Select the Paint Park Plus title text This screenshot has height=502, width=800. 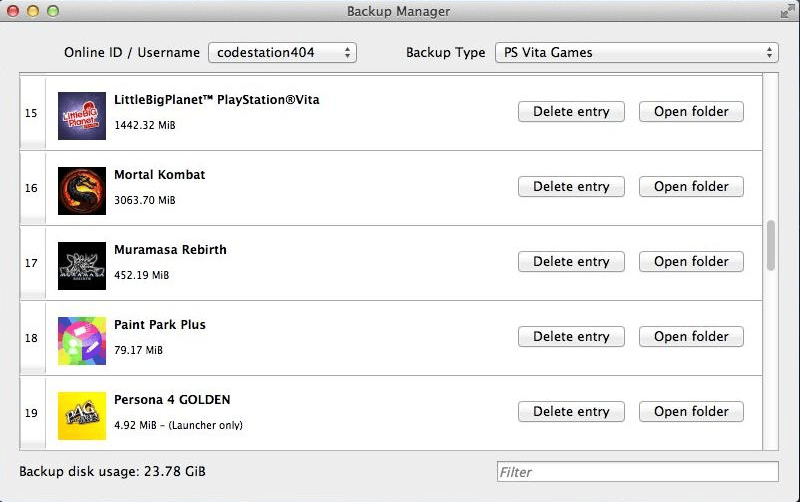click(160, 325)
